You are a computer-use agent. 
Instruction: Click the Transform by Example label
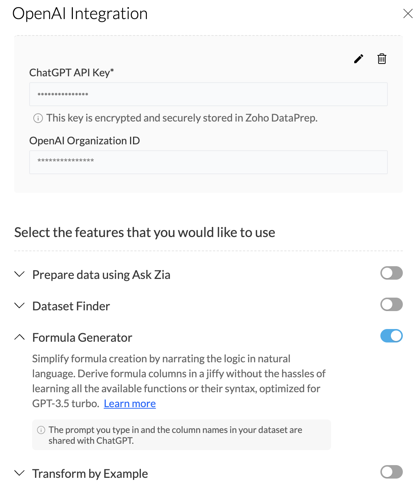(90, 474)
